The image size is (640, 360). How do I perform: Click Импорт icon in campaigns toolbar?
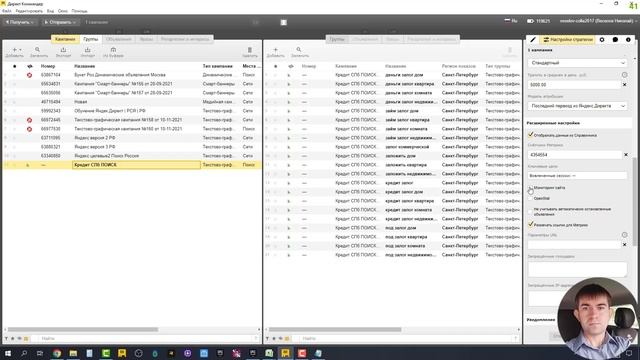pyautogui.click(x=87, y=52)
